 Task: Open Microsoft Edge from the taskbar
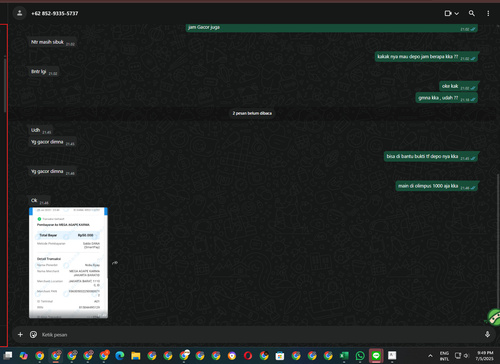(x=120, y=356)
